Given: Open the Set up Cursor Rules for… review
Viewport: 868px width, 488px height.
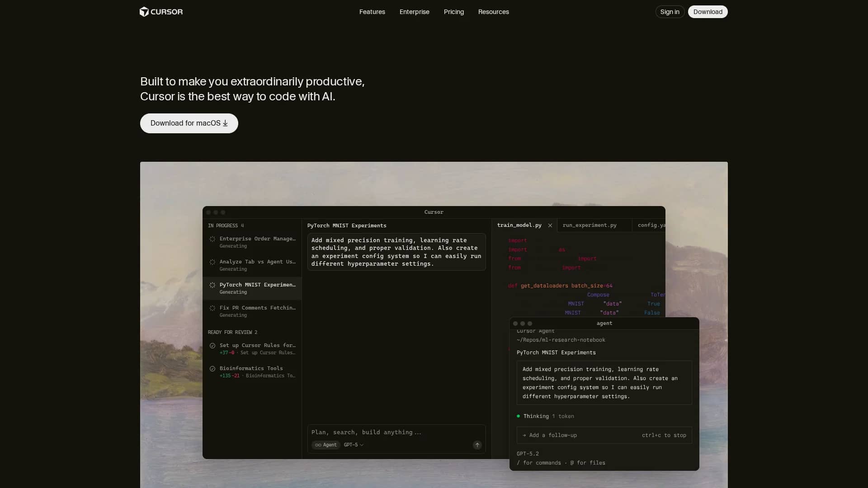Looking at the screenshot, I should 252,349.
